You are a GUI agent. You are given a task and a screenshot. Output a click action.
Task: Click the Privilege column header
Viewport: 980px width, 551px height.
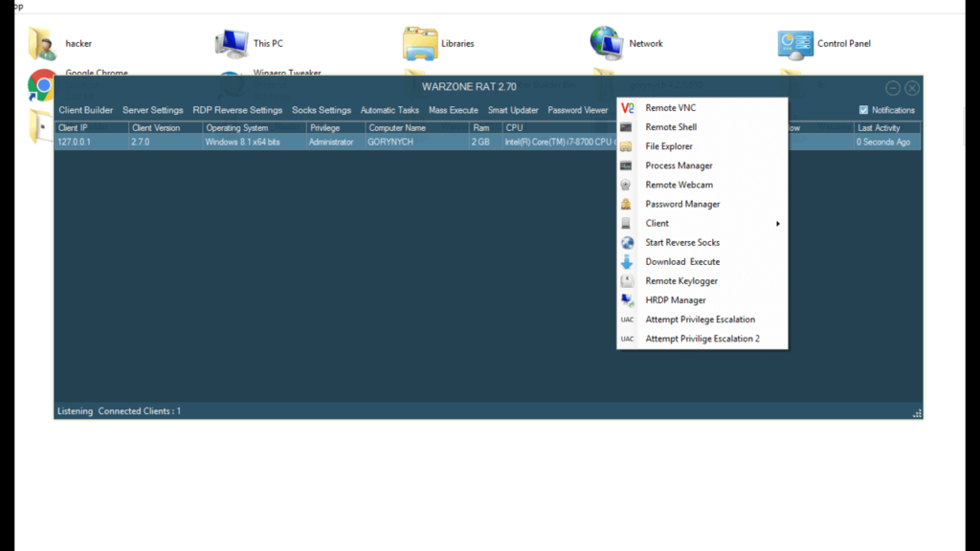coord(336,128)
